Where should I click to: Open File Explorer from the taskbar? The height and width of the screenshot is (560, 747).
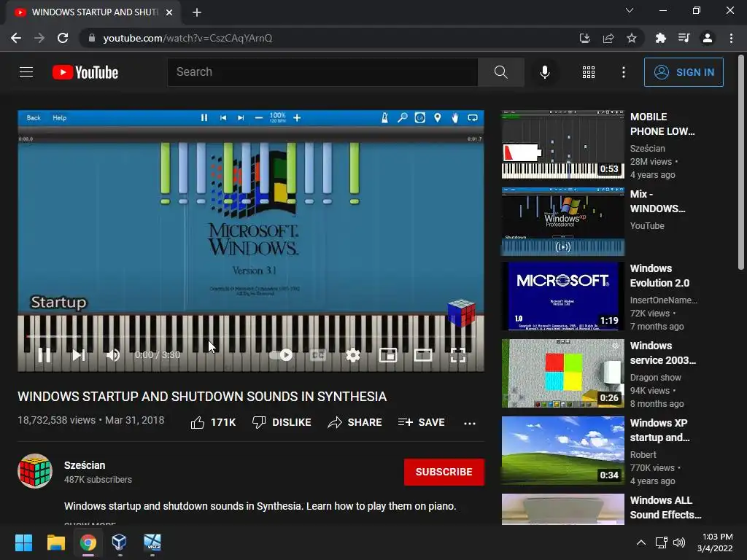pos(55,542)
